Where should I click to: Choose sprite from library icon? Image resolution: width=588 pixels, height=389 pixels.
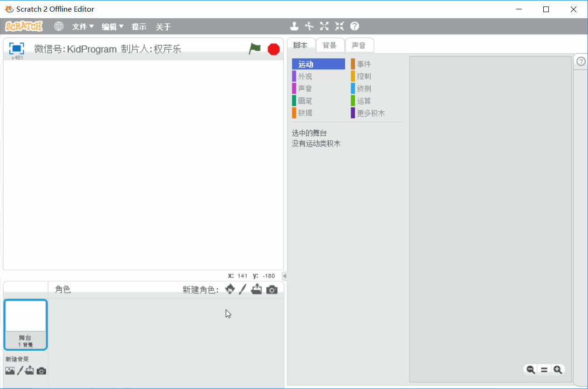(x=230, y=289)
